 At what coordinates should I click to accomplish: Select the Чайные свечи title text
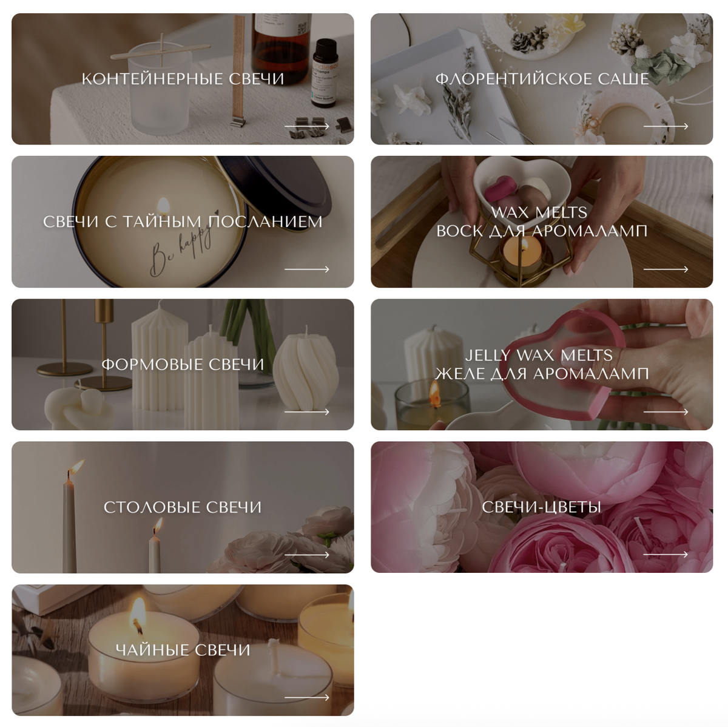183,650
